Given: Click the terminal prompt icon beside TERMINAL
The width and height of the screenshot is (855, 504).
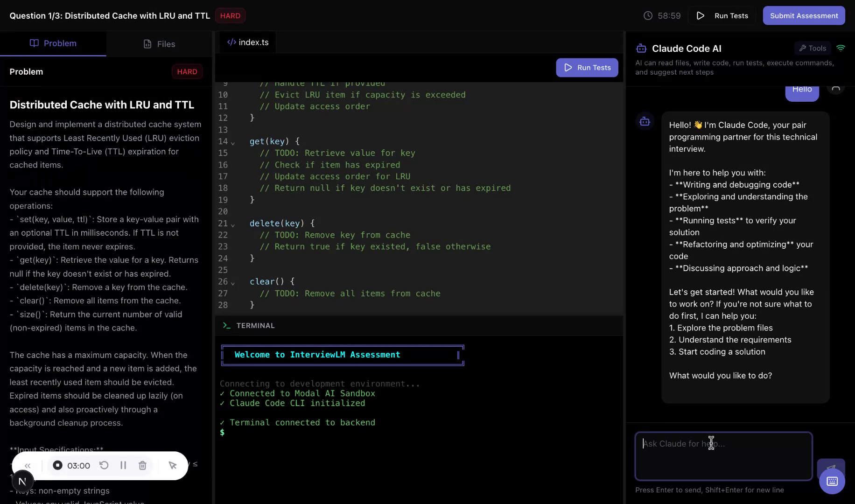Looking at the screenshot, I should point(226,325).
